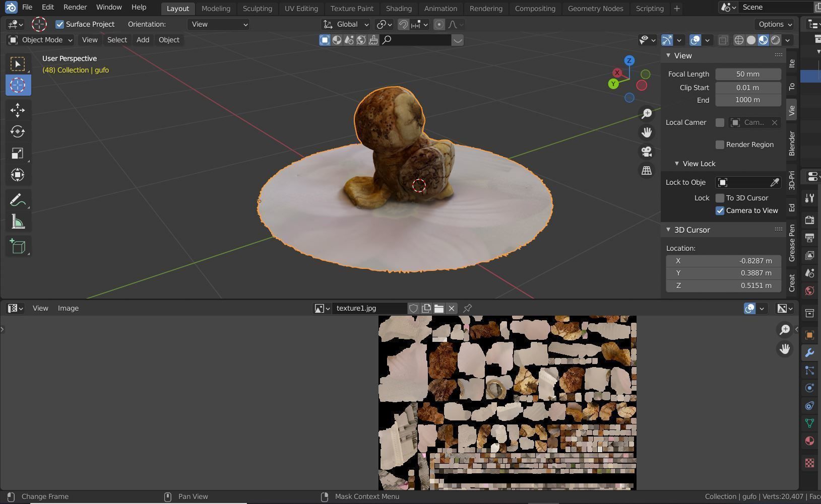Open the viewport Add menu
This screenshot has height=504, width=821.
point(143,40)
